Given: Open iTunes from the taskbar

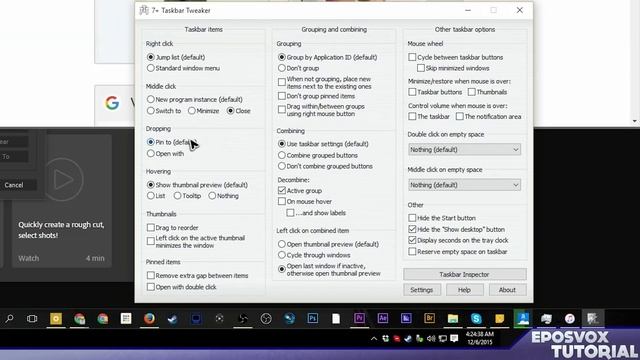Looking at the screenshot, I should (570, 318).
